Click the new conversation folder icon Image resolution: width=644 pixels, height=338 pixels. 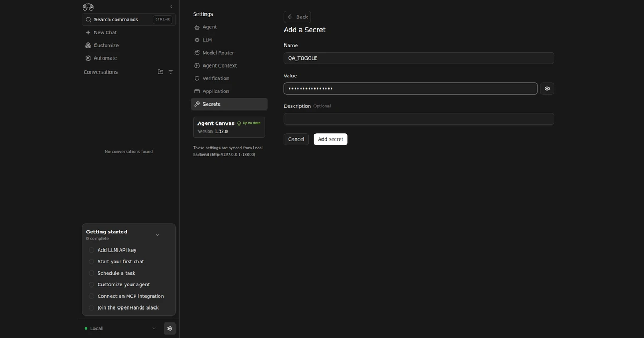(160, 71)
